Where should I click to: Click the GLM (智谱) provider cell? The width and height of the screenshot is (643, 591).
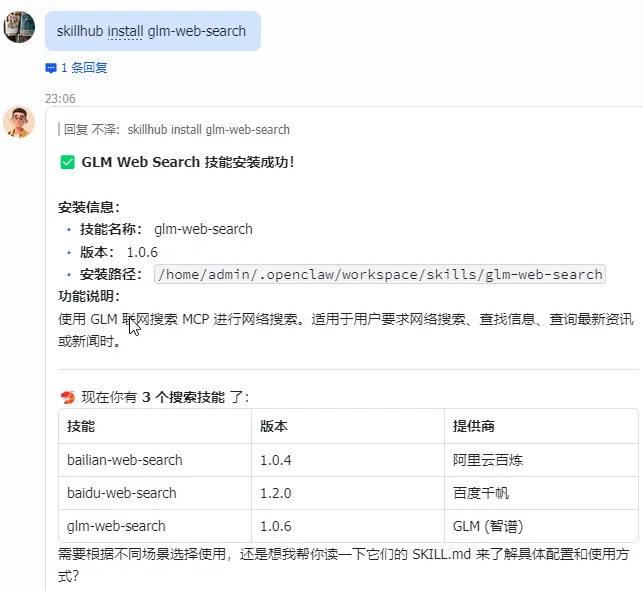[541, 526]
